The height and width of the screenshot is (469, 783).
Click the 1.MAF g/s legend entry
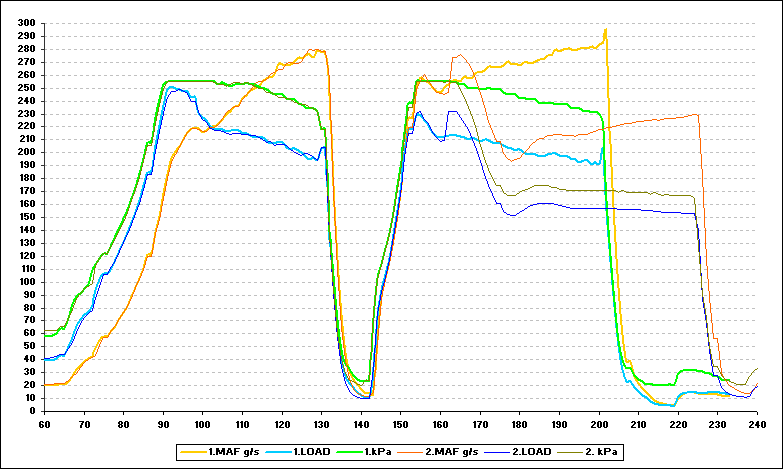[x=220, y=452]
